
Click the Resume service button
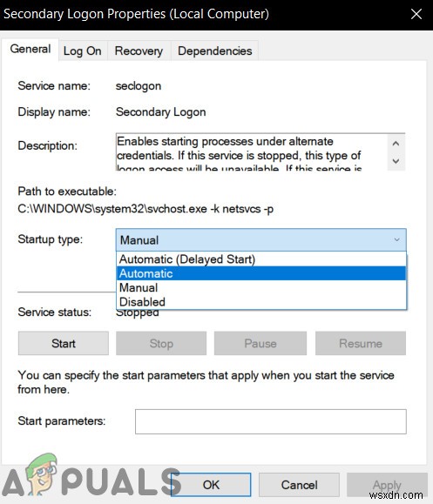pyautogui.click(x=361, y=343)
